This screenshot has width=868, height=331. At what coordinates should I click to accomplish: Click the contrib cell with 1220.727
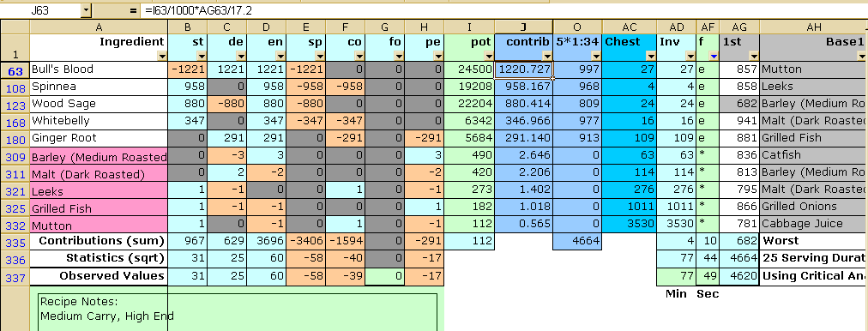524,69
